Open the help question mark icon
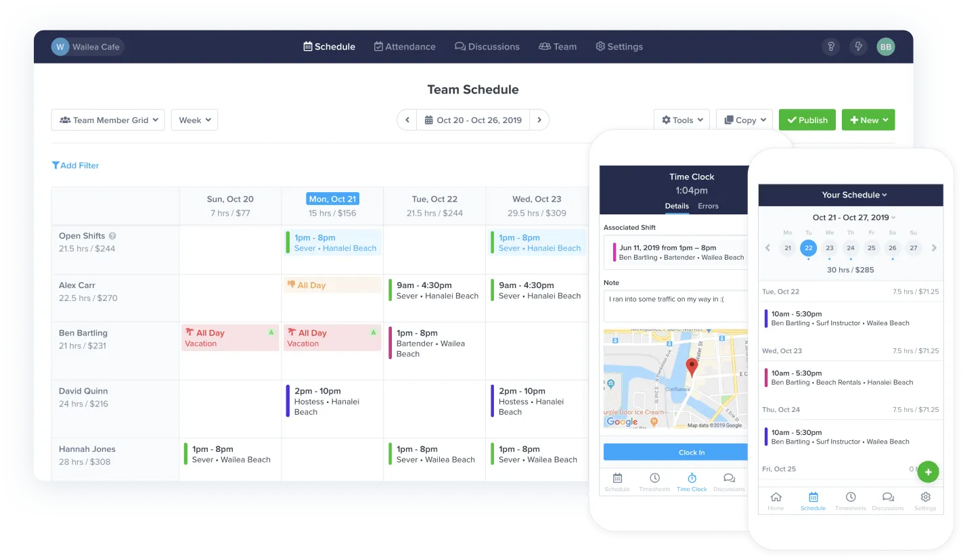Viewport: 963px width, 560px height. click(831, 47)
